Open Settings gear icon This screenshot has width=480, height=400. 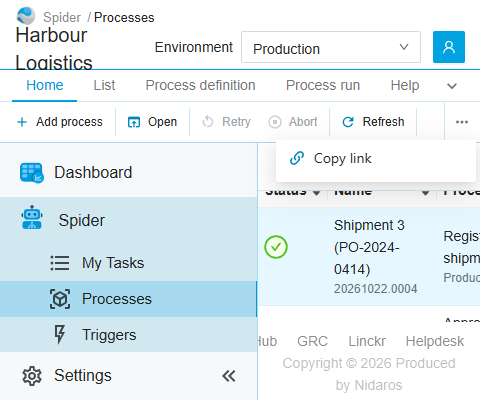point(32,376)
